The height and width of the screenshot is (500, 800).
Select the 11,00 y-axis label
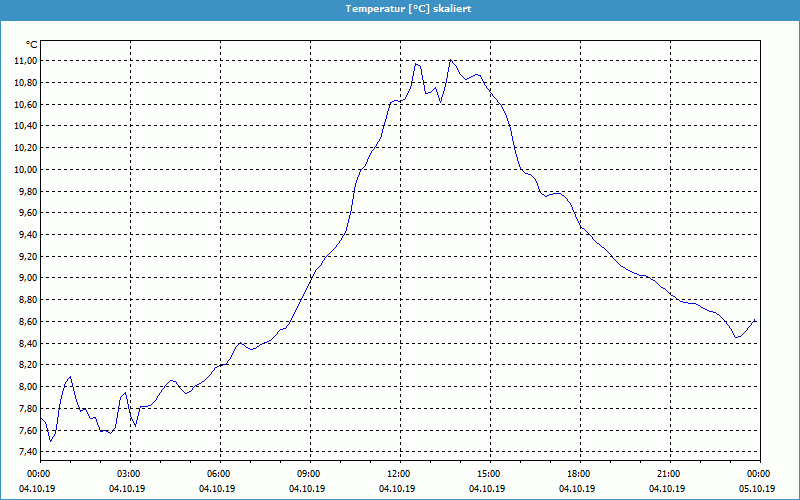(24, 61)
